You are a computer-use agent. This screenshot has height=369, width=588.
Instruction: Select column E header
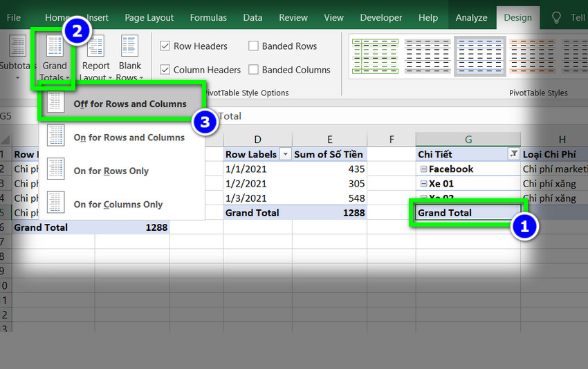click(329, 140)
